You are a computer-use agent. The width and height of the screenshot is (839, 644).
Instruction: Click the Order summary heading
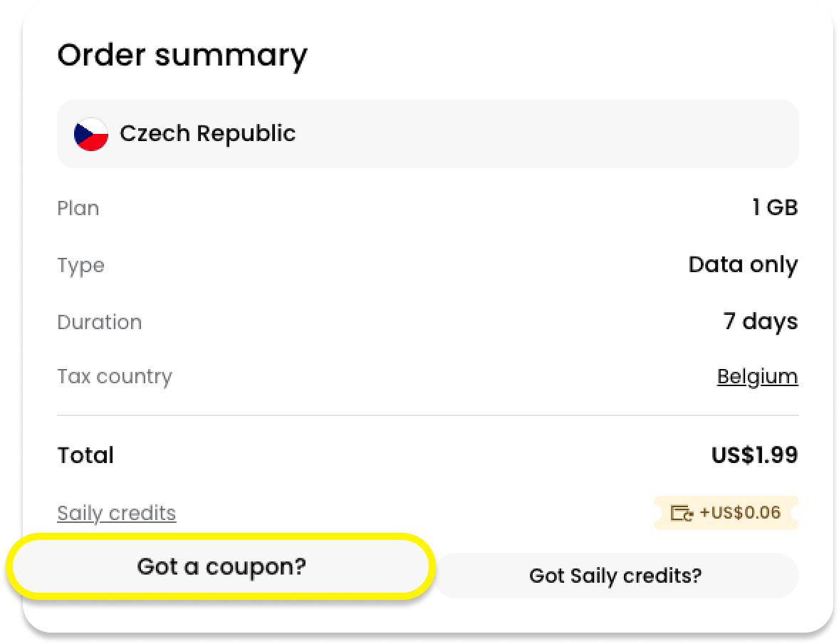[182, 56]
